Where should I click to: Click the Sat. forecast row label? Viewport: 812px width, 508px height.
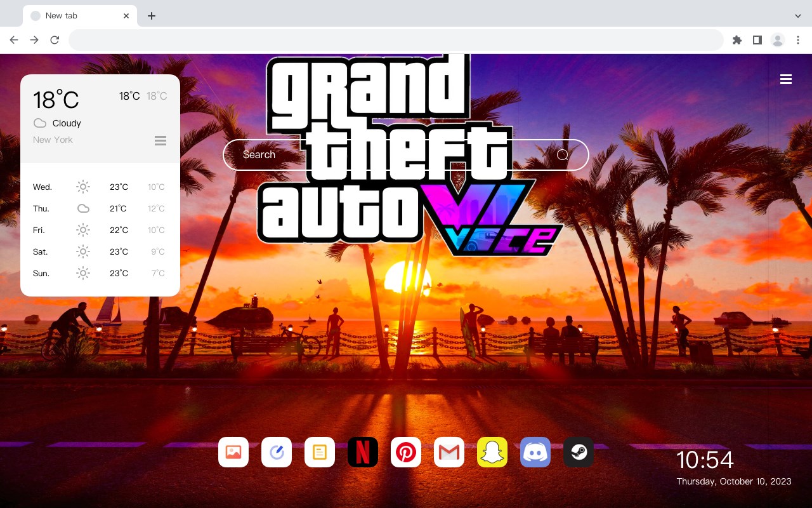click(x=41, y=251)
